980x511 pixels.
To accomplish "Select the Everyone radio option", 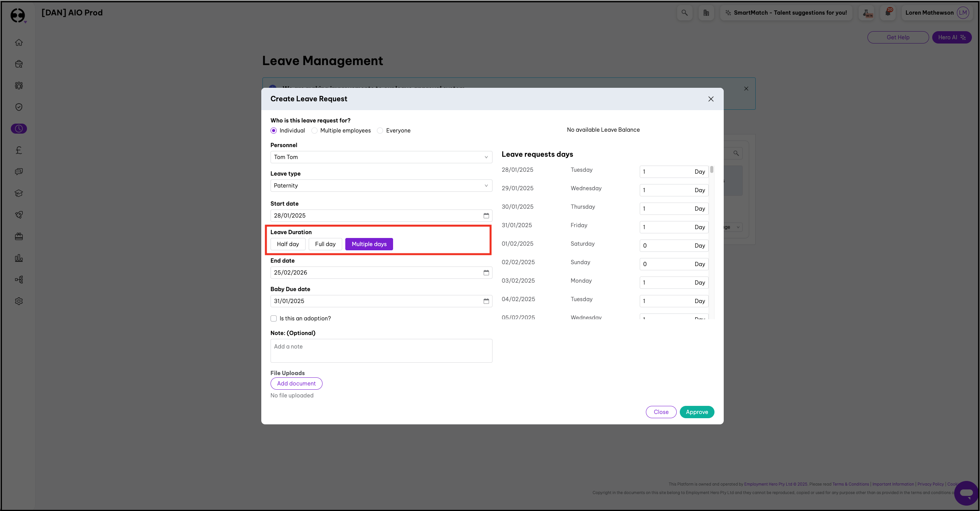I will click(x=380, y=131).
